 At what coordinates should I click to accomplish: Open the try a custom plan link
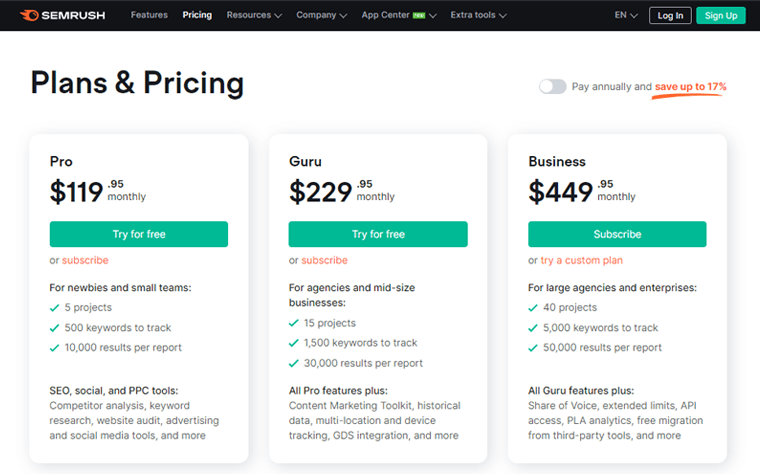tap(581, 260)
